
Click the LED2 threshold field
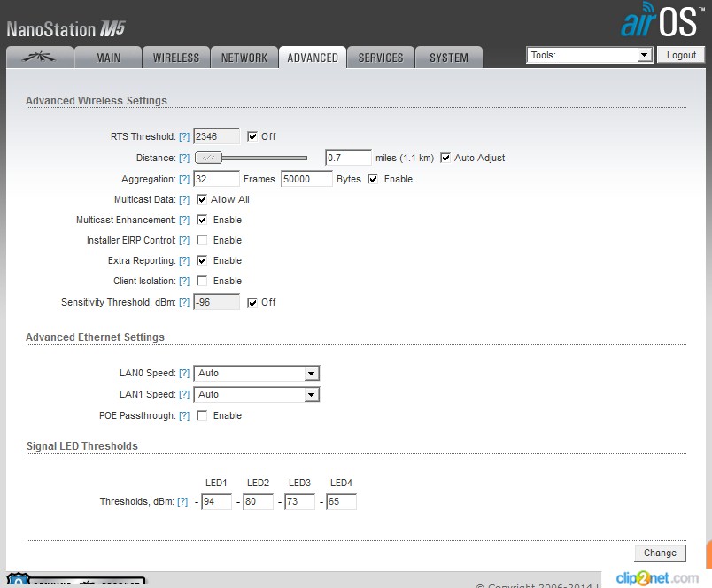coord(259,502)
